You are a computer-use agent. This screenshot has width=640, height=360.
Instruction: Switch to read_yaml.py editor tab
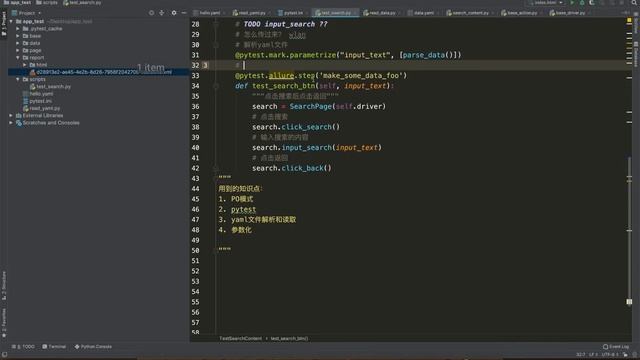click(x=251, y=13)
